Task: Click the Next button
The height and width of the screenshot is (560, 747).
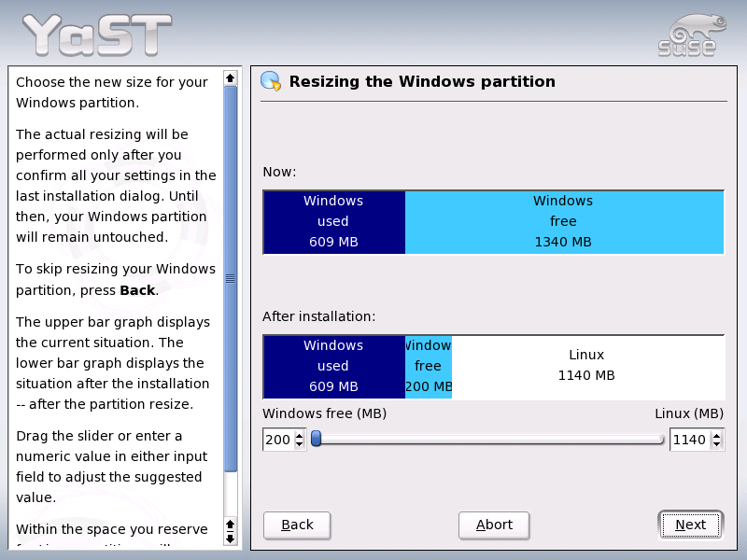Action: tap(690, 525)
